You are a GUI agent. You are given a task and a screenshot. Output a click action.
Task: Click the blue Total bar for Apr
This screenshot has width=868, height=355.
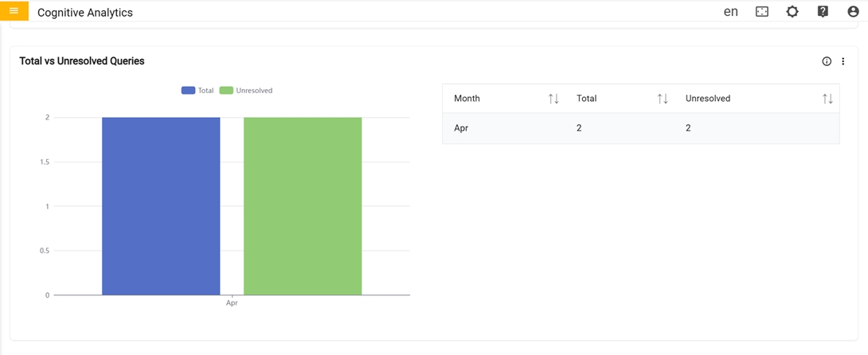click(x=161, y=206)
